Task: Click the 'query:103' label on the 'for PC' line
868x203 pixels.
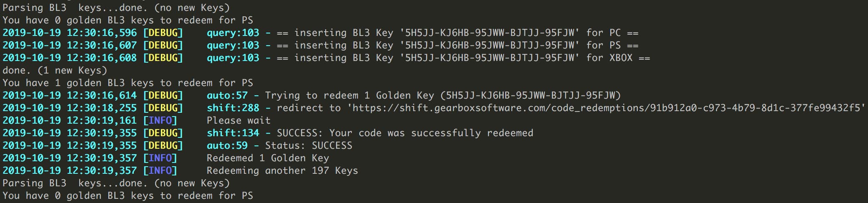Action: pos(233,33)
